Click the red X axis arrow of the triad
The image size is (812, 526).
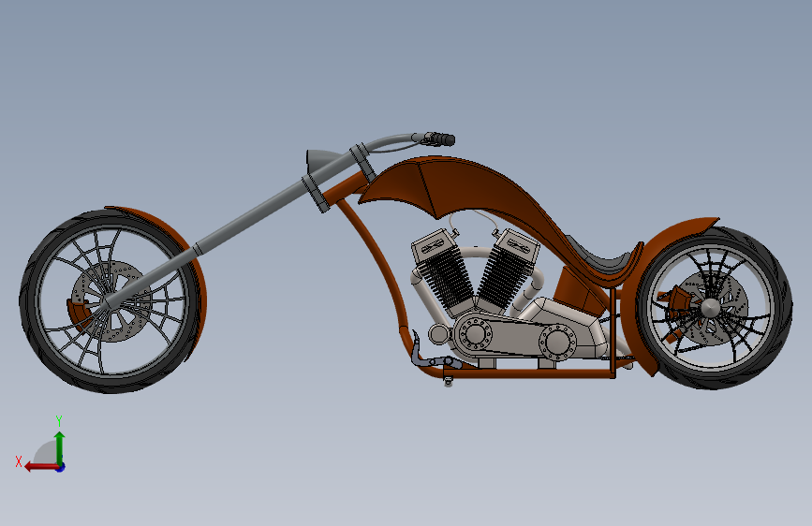tap(41, 467)
